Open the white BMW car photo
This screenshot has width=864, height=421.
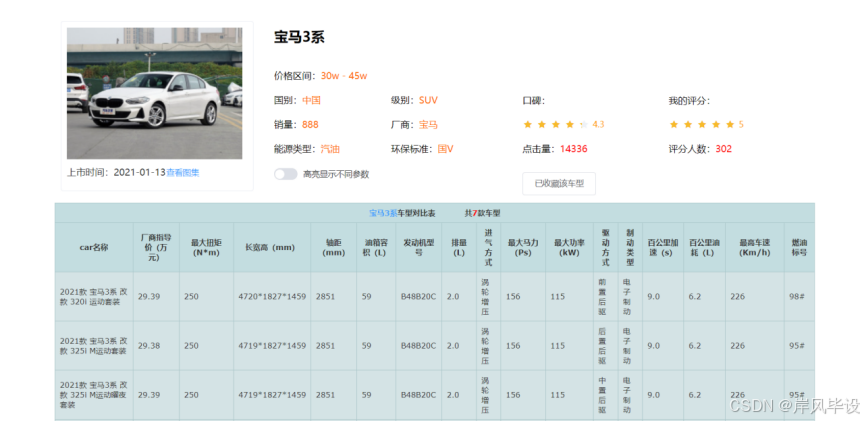[x=154, y=94]
